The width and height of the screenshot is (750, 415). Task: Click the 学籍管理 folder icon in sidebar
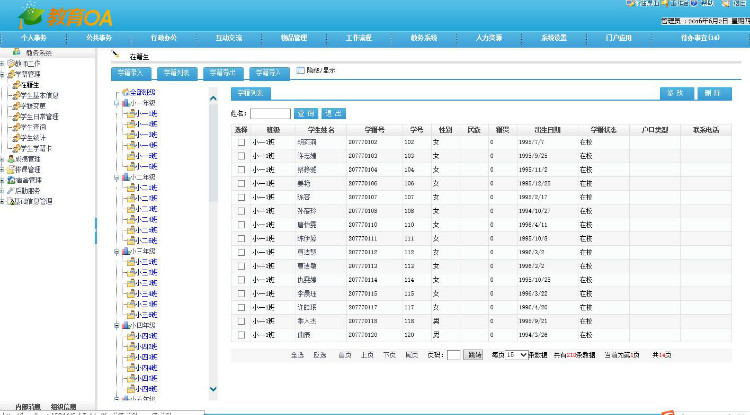[12, 74]
